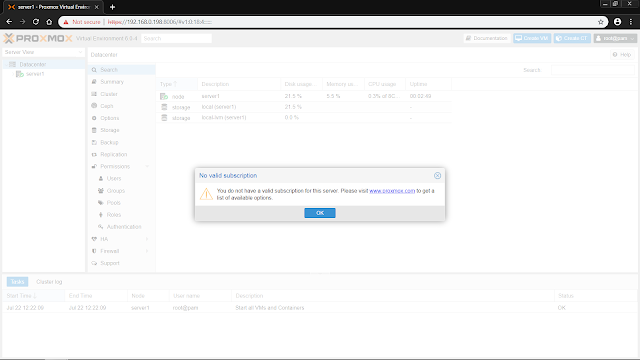Image resolution: width=640 pixels, height=360 pixels.
Task: Select the local (server1) storage row
Action: [x=304, y=107]
